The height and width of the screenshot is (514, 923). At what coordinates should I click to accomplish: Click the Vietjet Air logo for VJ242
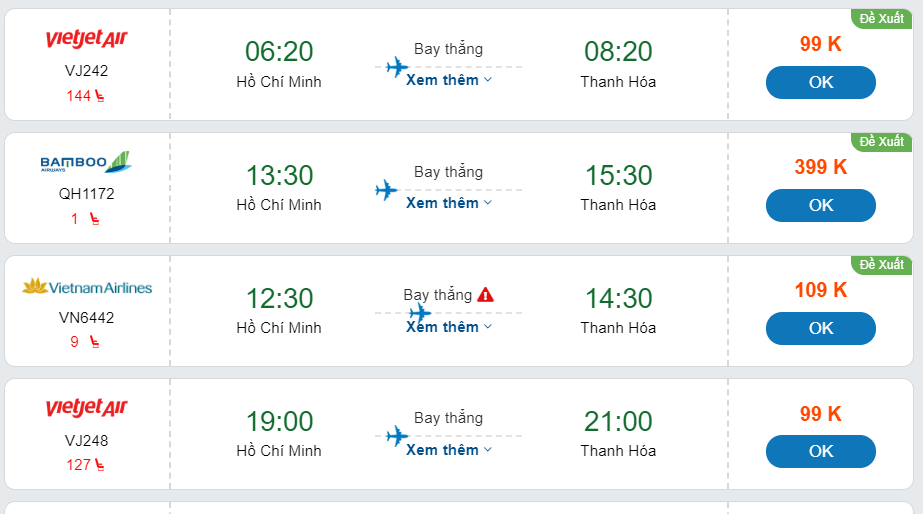[x=86, y=40]
